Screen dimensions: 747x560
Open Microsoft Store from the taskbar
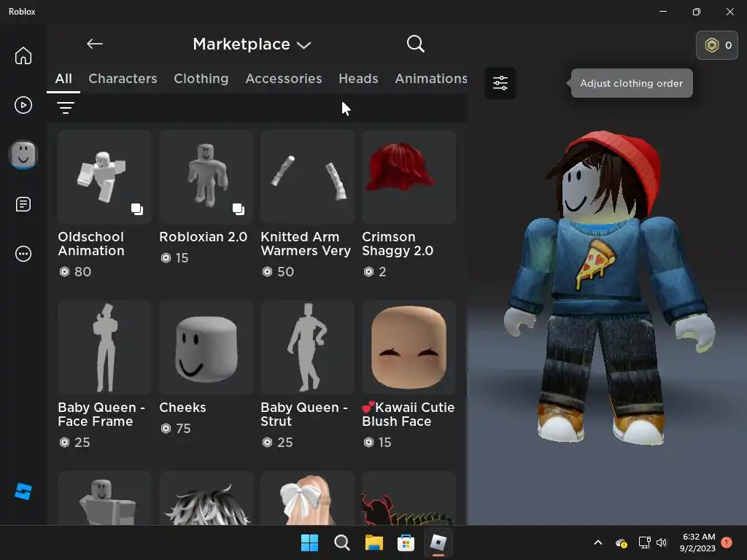[x=406, y=542]
